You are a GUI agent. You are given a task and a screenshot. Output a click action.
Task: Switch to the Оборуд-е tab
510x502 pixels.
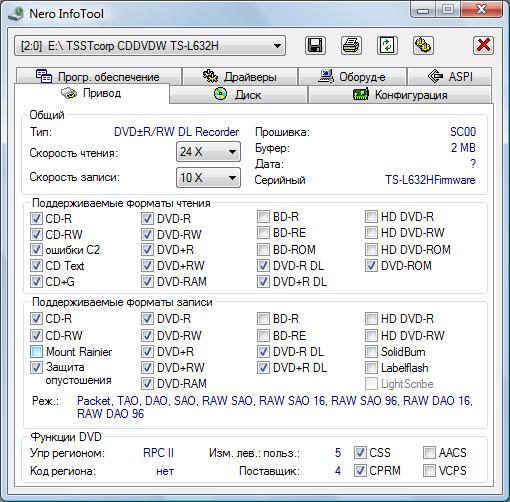click(x=352, y=76)
